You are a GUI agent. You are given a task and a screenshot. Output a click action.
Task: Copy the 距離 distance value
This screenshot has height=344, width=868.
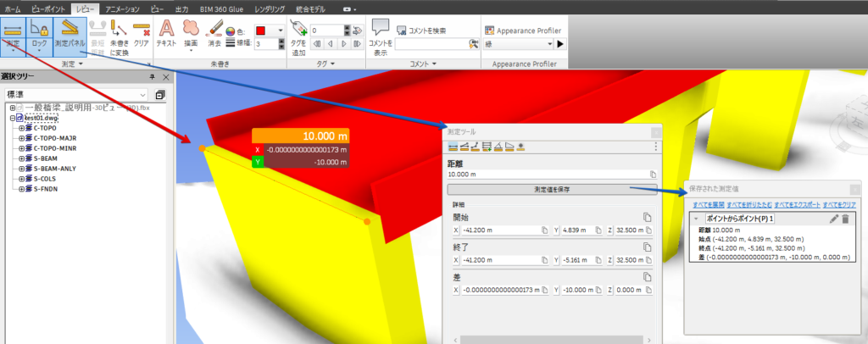pos(654,174)
